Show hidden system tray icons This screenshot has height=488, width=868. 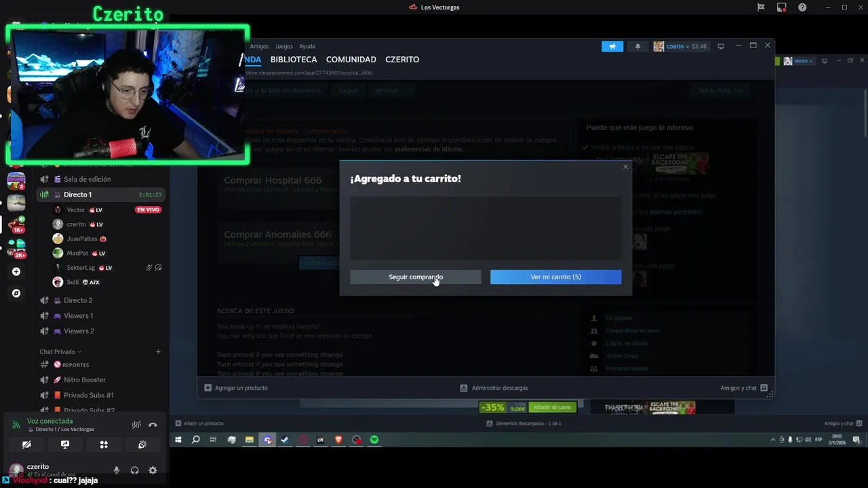tap(772, 440)
